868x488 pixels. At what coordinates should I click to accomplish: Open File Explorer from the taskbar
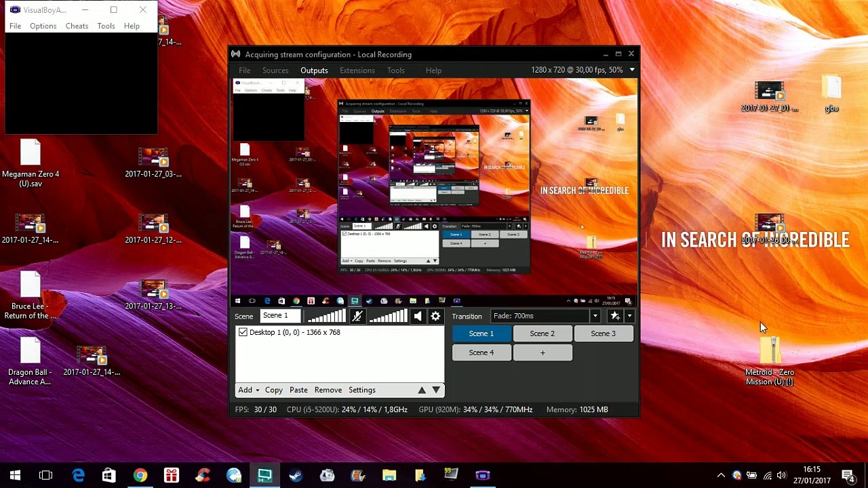[x=389, y=475]
